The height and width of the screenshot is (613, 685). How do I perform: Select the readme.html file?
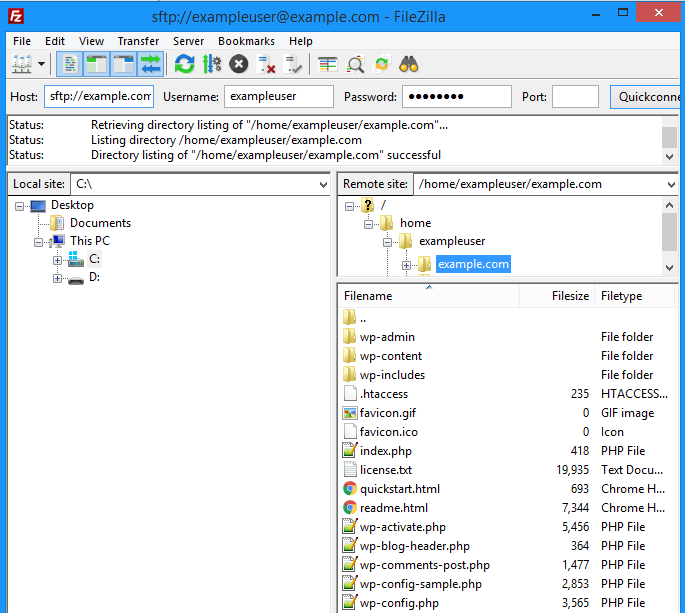(x=508, y=508)
